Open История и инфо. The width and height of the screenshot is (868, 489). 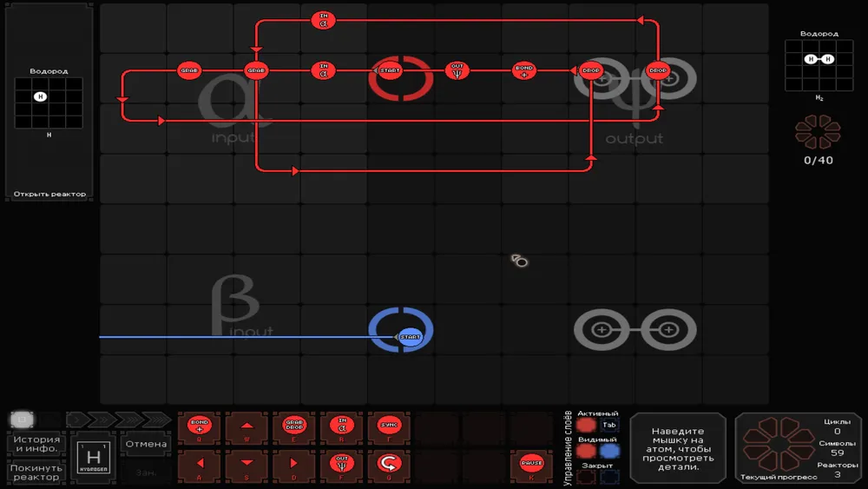36,444
